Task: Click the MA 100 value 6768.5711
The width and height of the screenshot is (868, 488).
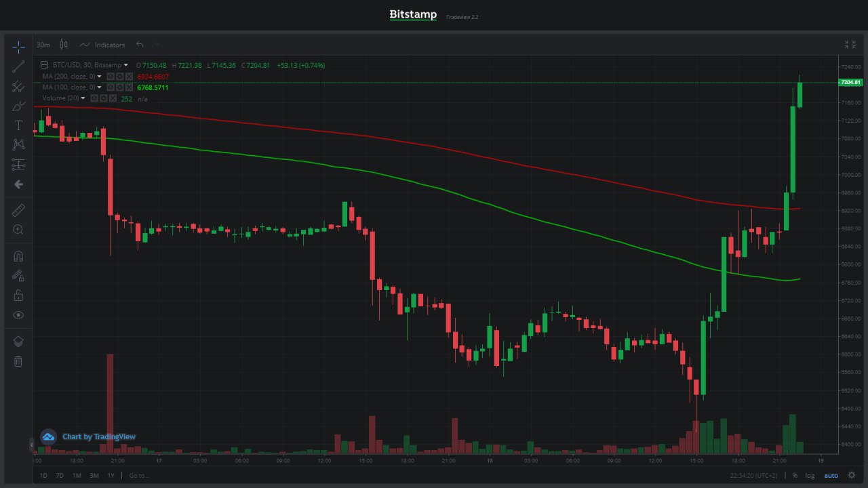Action: coord(153,87)
